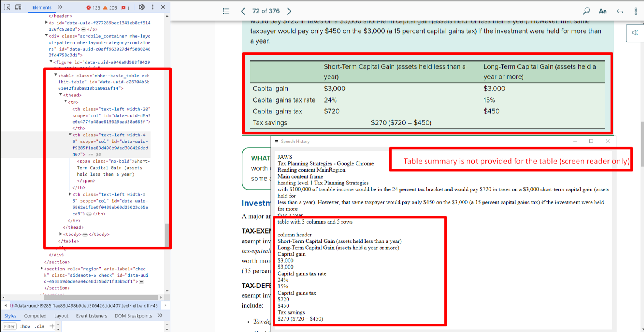Screen dimensions: 644x332
Task: Open the Speech History window menu icon
Action: (277, 141)
